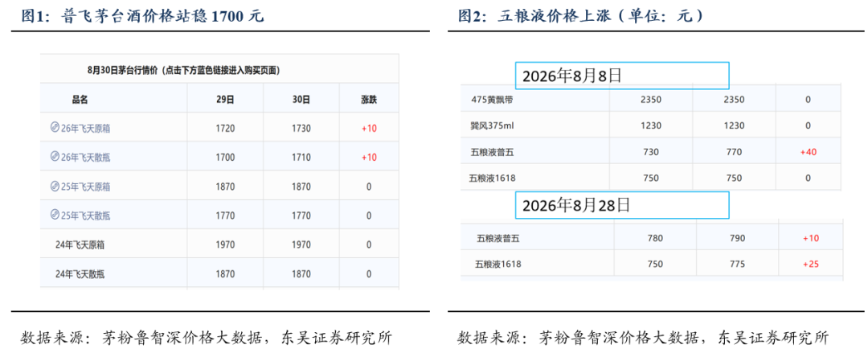
Task: Select the 1720 price cell
Action: 225,129
